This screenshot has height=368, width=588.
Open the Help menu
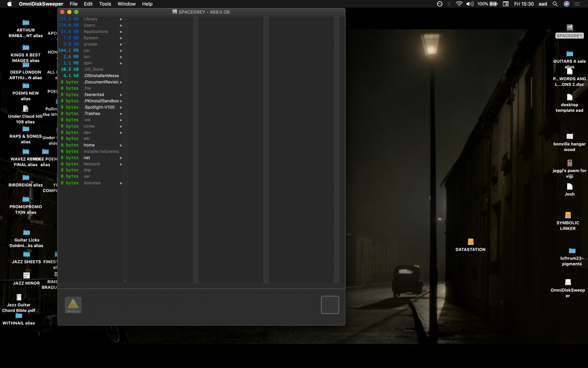pos(147,4)
